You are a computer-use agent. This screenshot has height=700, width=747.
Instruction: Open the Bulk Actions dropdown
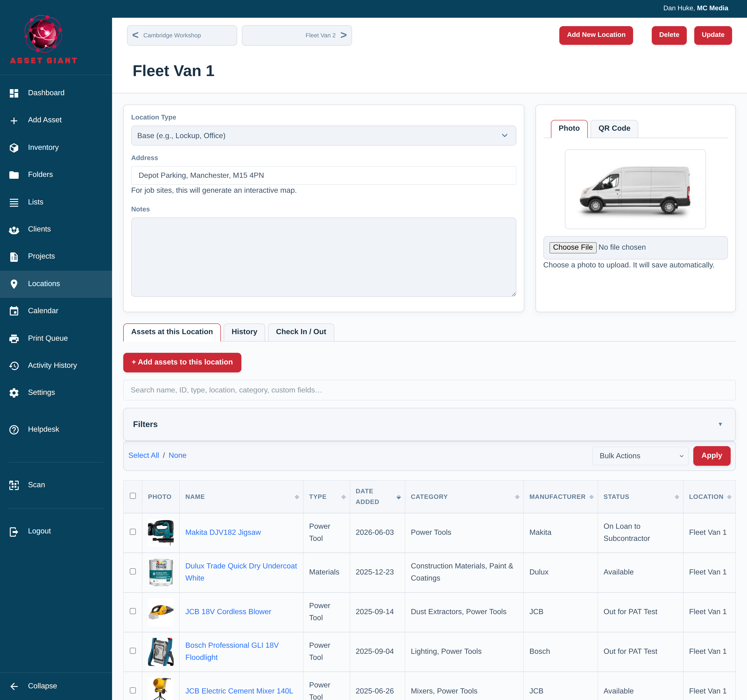tap(640, 456)
